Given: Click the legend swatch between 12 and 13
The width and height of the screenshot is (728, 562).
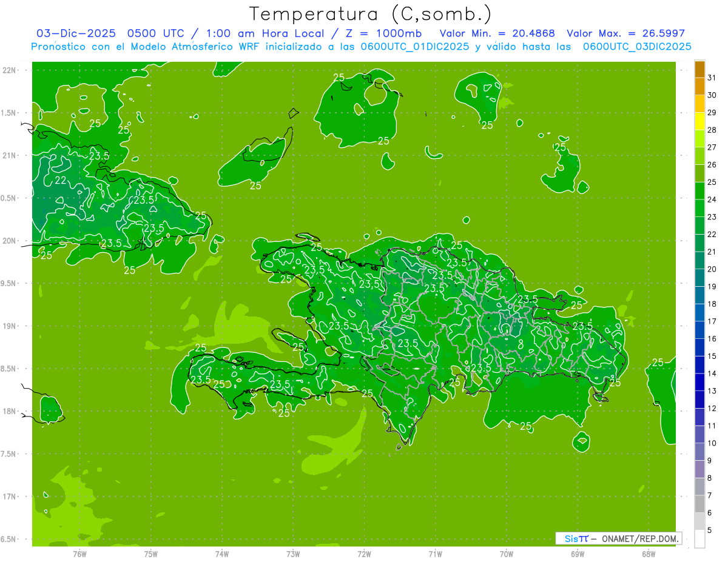Looking at the screenshot, I should 699,400.
